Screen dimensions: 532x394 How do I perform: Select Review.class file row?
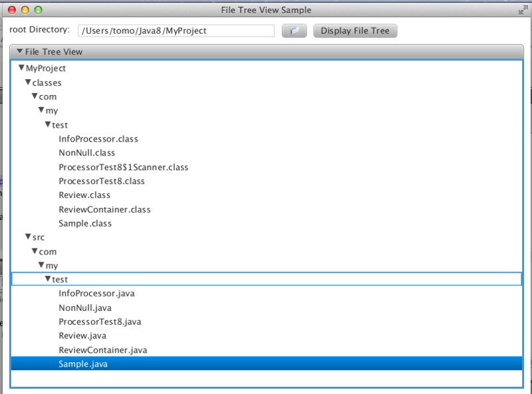[267, 195]
